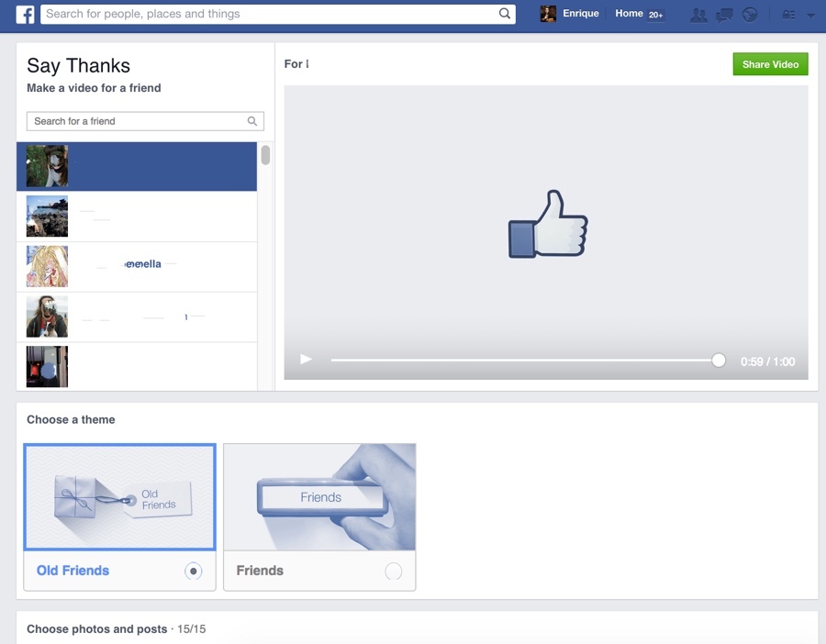Open the privacy shortcuts lock icon
The image size is (826, 644).
pyautogui.click(x=788, y=15)
